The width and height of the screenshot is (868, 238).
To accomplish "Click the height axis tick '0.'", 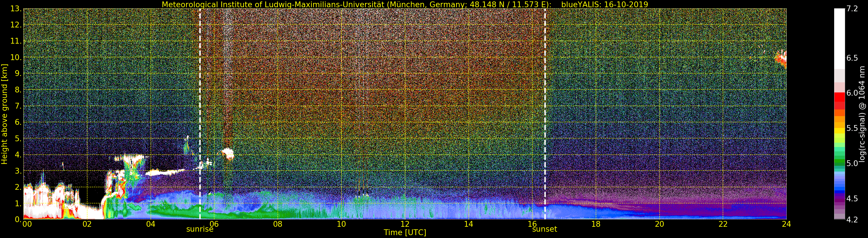I will [x=18, y=220].
